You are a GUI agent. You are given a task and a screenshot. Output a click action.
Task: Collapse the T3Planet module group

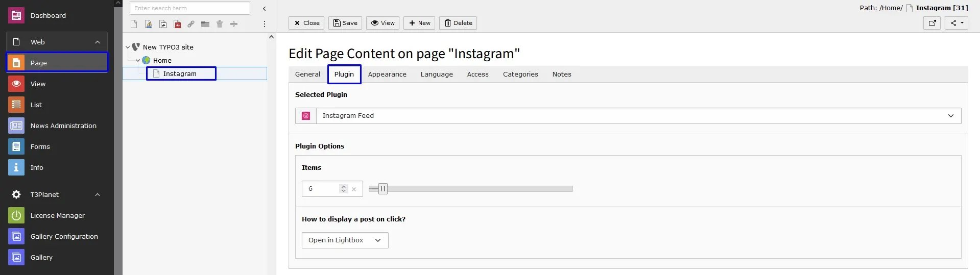[98, 194]
